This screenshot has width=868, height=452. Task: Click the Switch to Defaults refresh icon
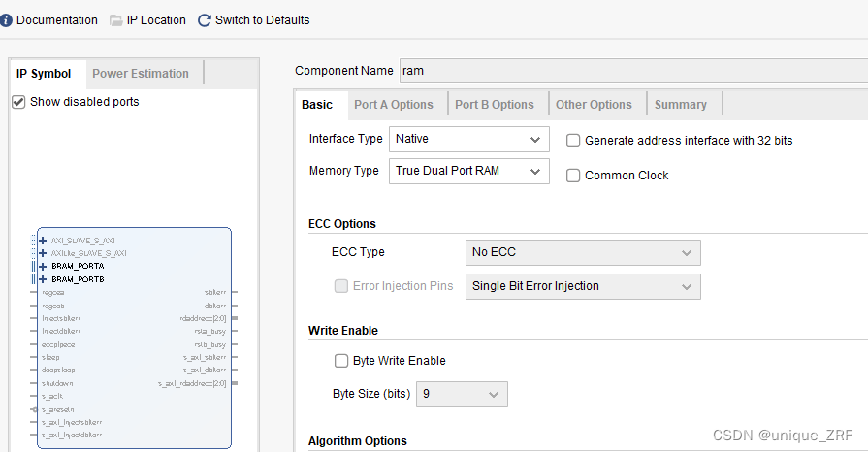pyautogui.click(x=204, y=20)
